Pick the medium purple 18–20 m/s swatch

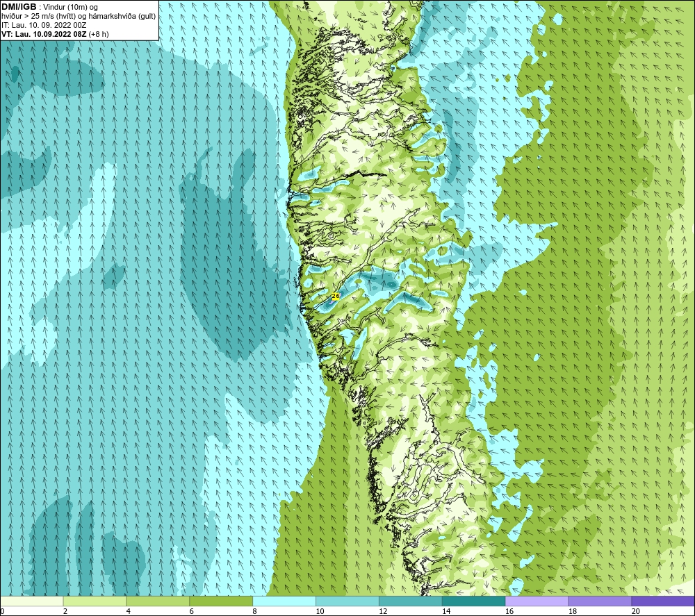click(x=600, y=601)
